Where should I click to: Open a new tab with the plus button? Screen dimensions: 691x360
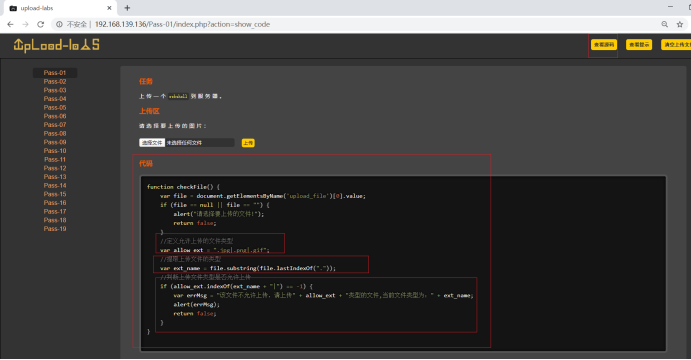point(127,7)
